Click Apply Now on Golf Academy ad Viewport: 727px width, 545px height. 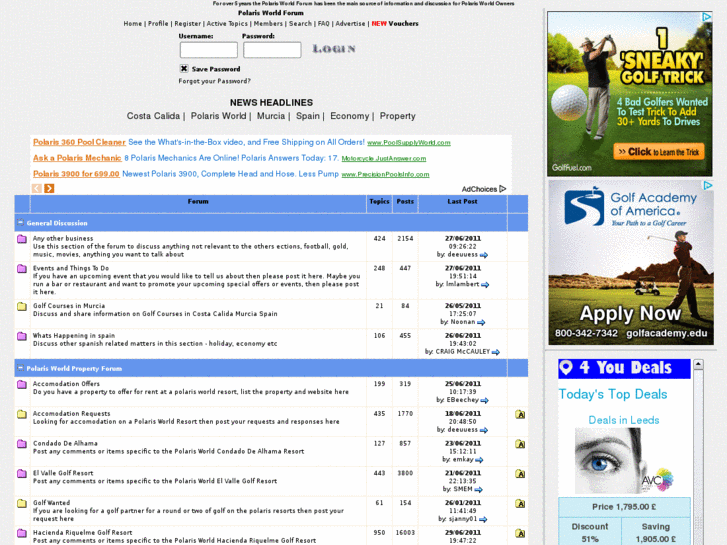631,314
